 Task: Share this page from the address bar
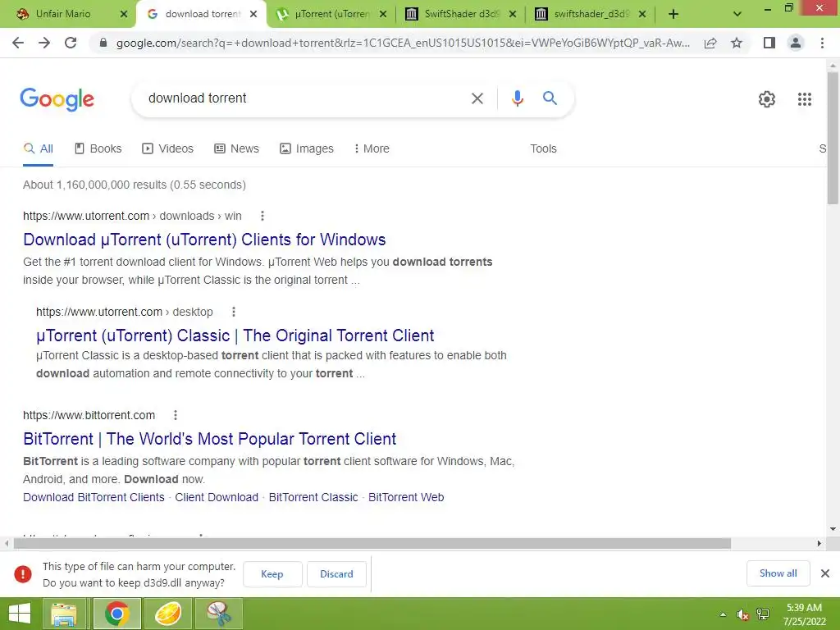[710, 43]
